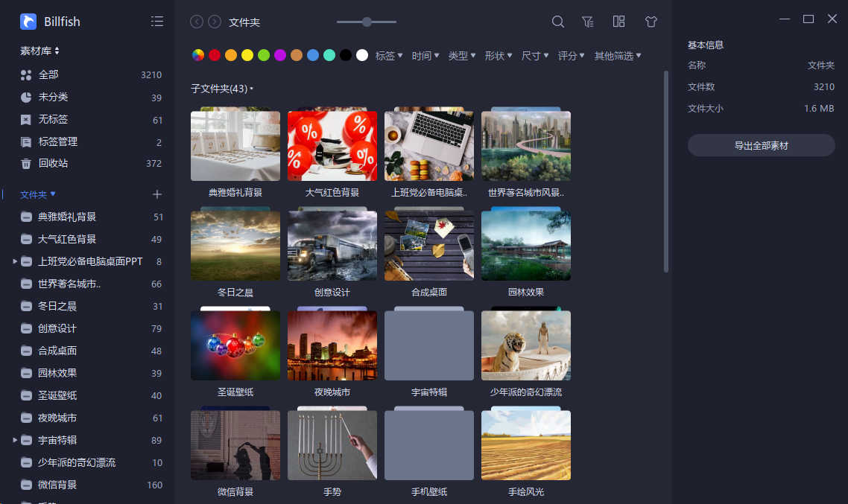Screen dimensions: 848x504
Task: Open 手绘风光 field folder thumbnail
Action: (525, 444)
